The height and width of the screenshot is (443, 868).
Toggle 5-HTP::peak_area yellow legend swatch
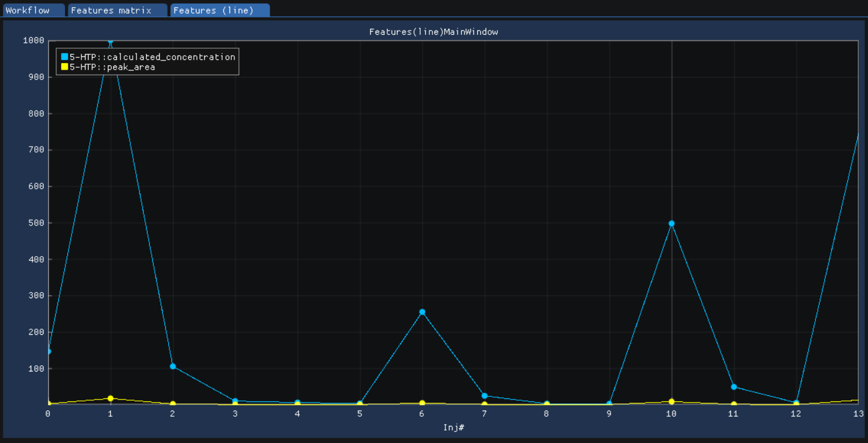pos(64,67)
